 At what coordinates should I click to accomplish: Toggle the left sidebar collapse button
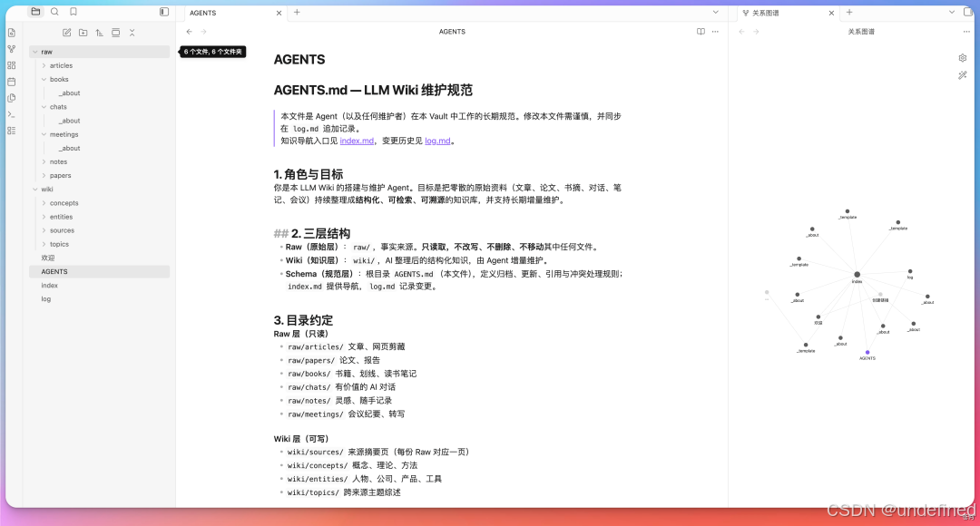164,12
